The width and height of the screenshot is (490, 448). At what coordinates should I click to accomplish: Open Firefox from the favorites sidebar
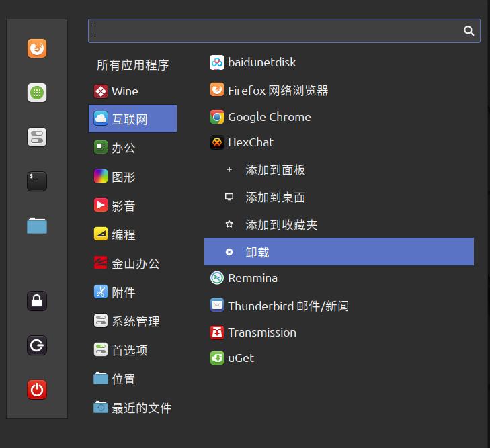pyautogui.click(x=37, y=48)
